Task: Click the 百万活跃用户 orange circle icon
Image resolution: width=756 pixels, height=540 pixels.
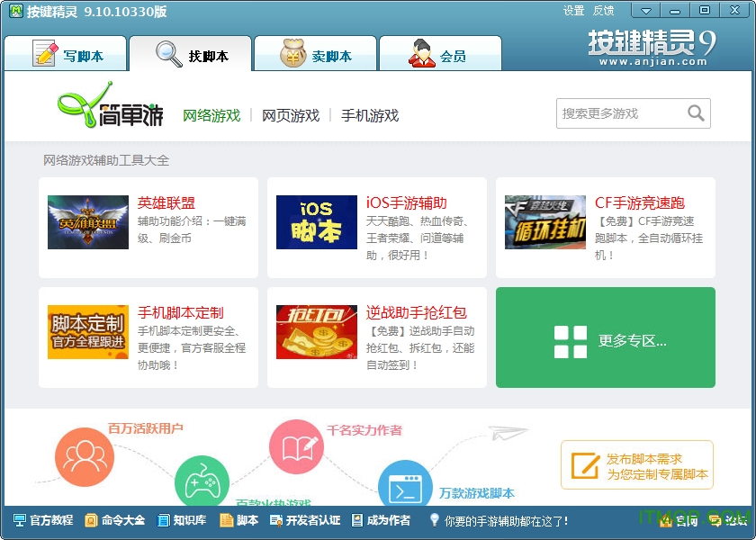Action: pos(85,457)
